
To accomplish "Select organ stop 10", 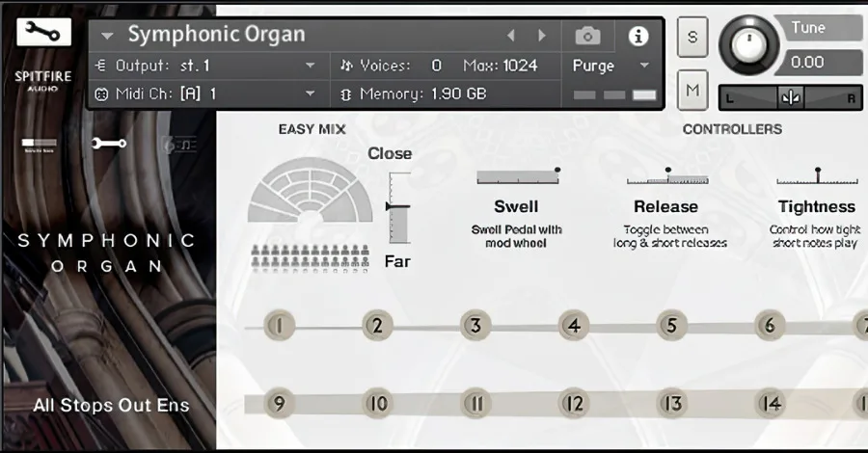I will coord(377,404).
